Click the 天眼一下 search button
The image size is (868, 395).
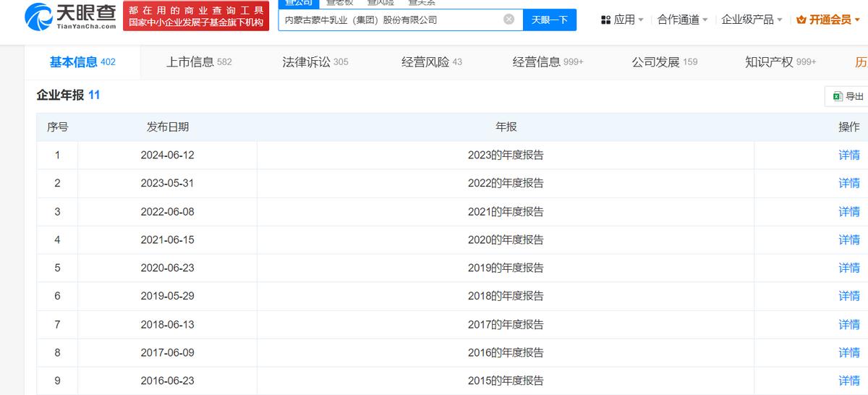[x=550, y=20]
